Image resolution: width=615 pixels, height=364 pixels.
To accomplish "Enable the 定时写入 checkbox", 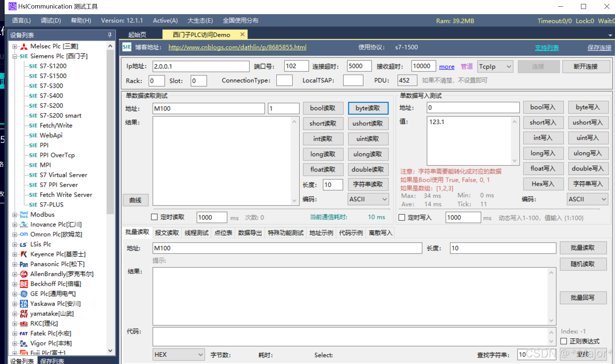I will coord(402,217).
